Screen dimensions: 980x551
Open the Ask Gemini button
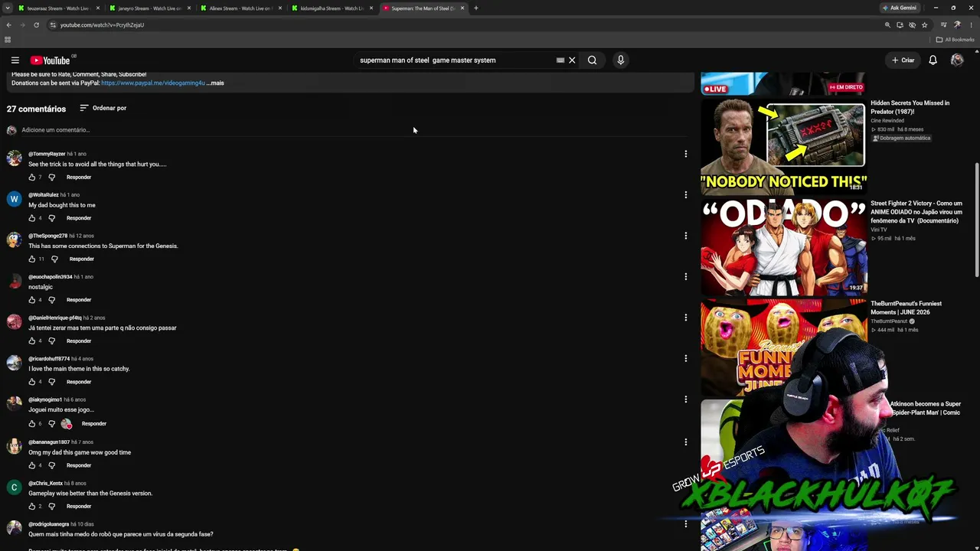899,8
